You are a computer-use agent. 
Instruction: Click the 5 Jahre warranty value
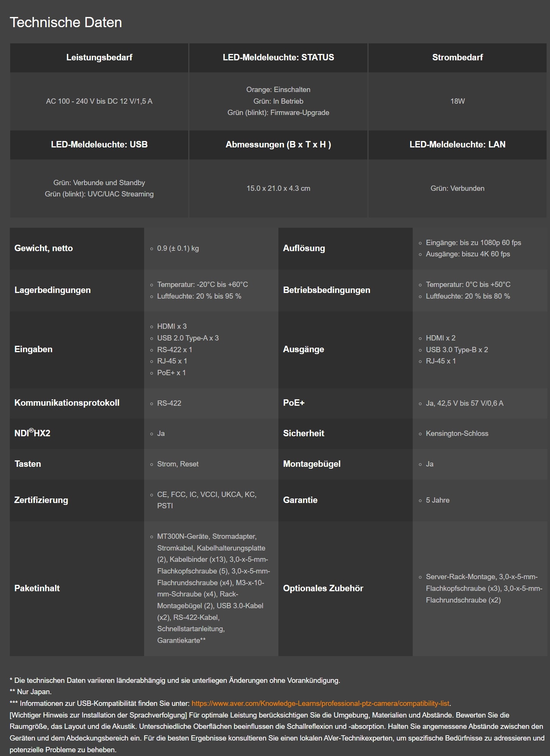438,500
